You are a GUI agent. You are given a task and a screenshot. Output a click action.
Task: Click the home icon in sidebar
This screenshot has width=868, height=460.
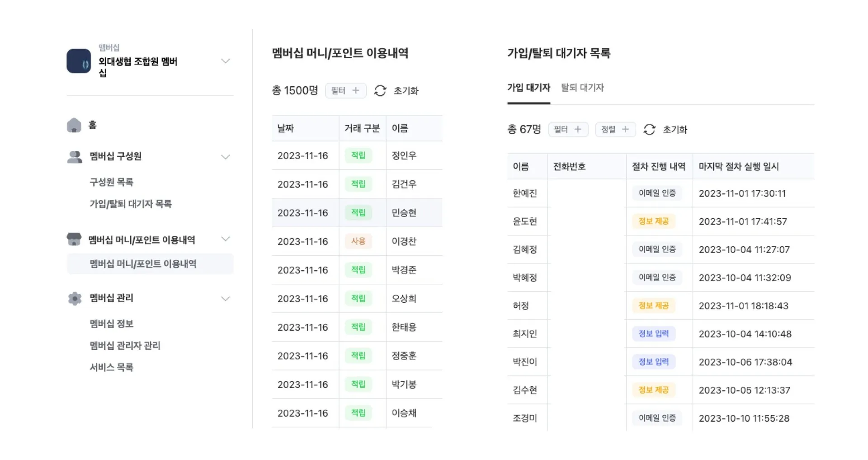tap(74, 125)
